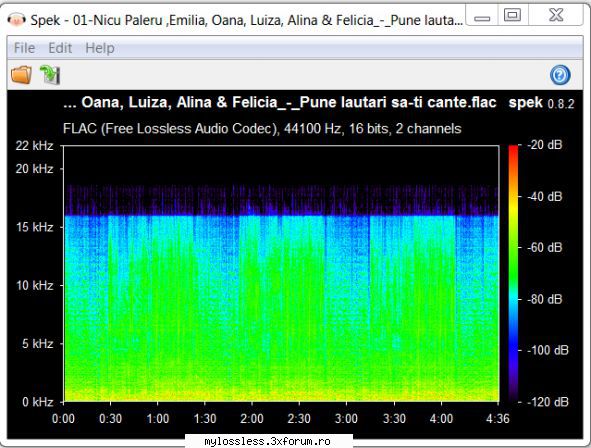Click the file name title text ending in cante.flac
This screenshot has height=448, width=591.
click(280, 102)
